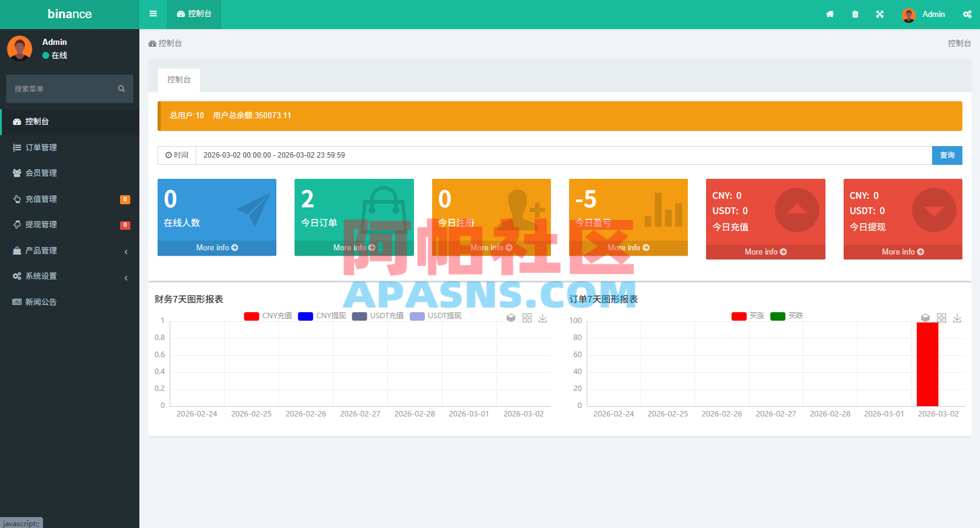Click 查询 search button
980x528 pixels.
click(947, 155)
